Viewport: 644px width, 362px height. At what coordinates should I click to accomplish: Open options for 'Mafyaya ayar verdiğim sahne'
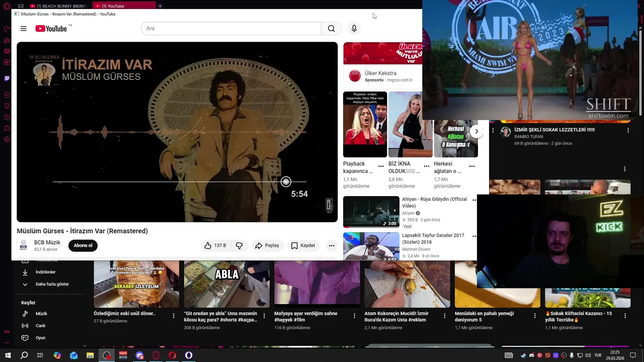(354, 316)
